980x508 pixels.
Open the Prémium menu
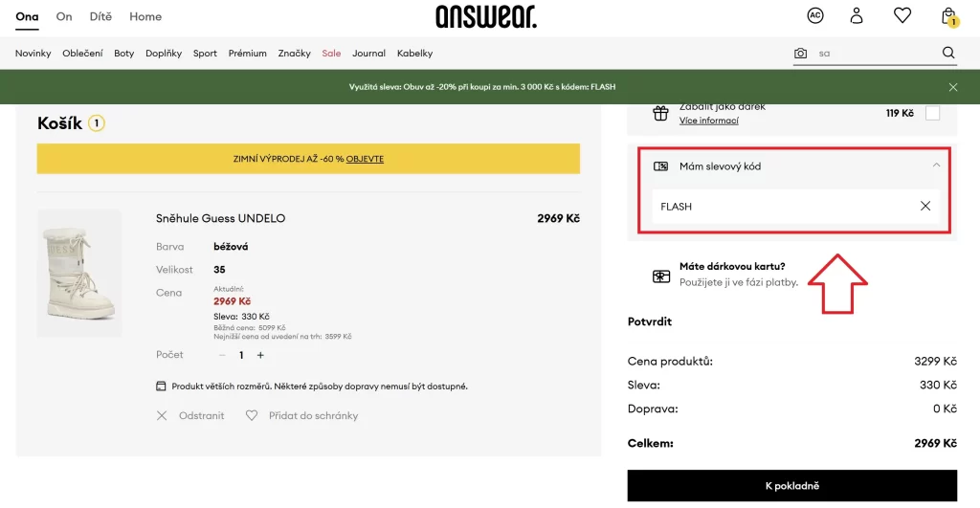248,54
